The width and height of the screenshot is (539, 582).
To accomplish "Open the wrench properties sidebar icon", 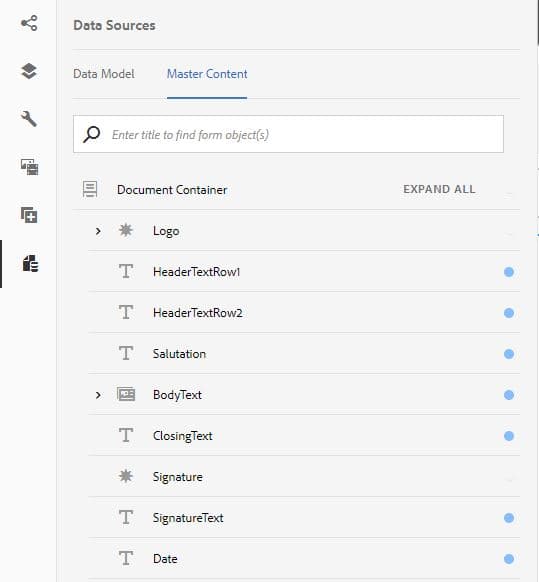I will (29, 119).
